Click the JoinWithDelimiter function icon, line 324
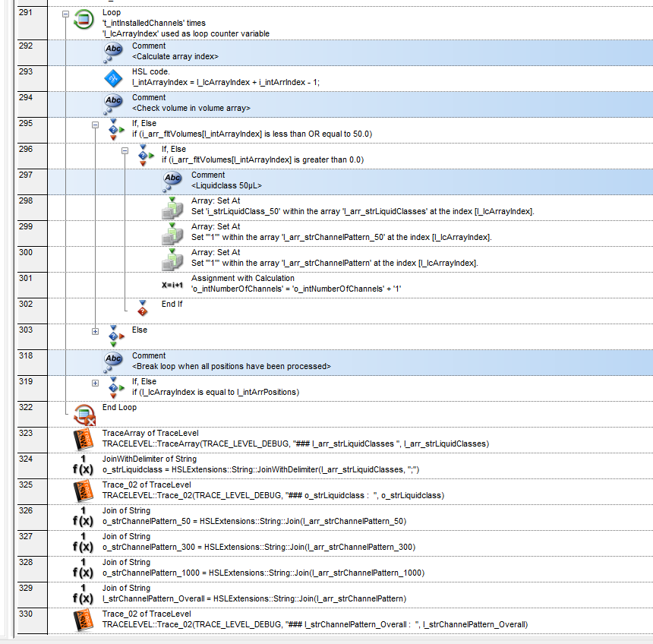The height and width of the screenshot is (644, 653). pyautogui.click(x=84, y=465)
